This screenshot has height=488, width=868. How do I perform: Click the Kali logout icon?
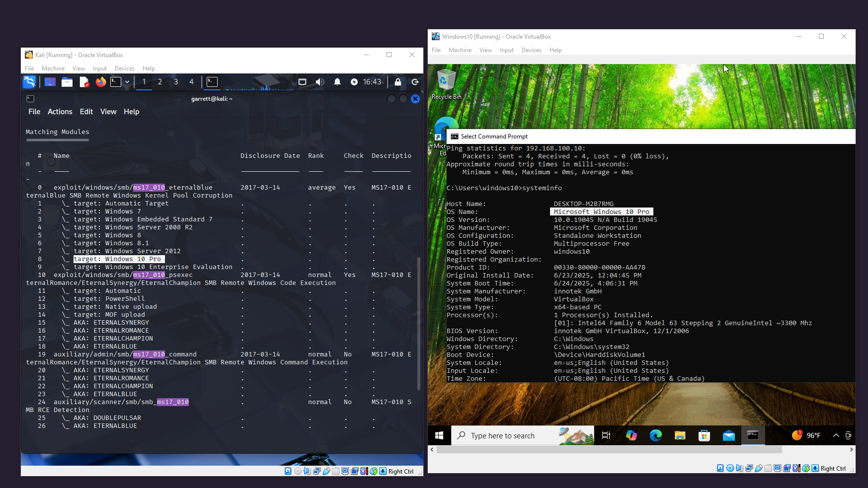coord(415,82)
